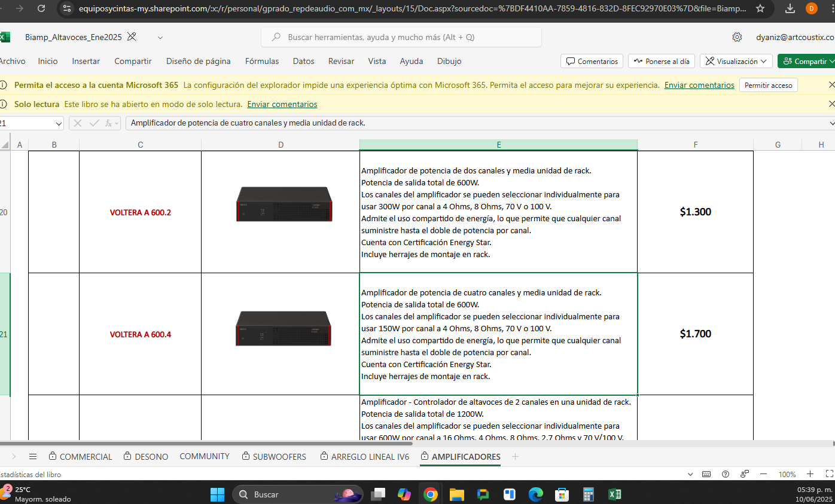Click the green Compartir button
Screen dimensions: 835x504
(806, 61)
